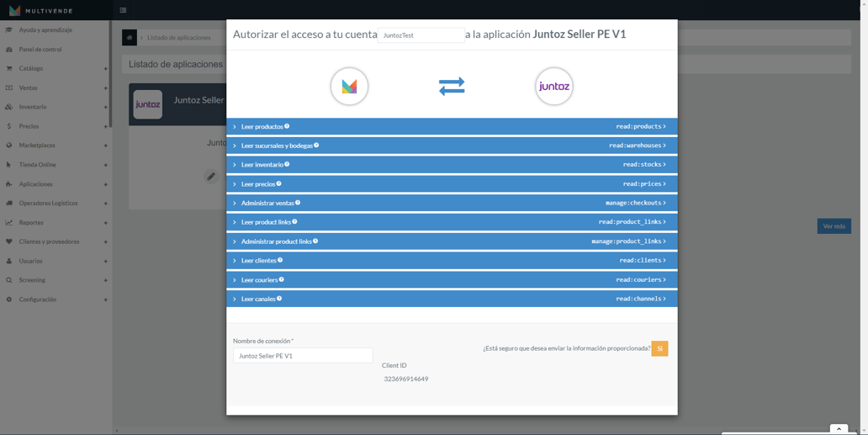The width and height of the screenshot is (868, 435).
Task: Open Ayuda y aprendizaje in sidebar
Action: (x=45, y=30)
